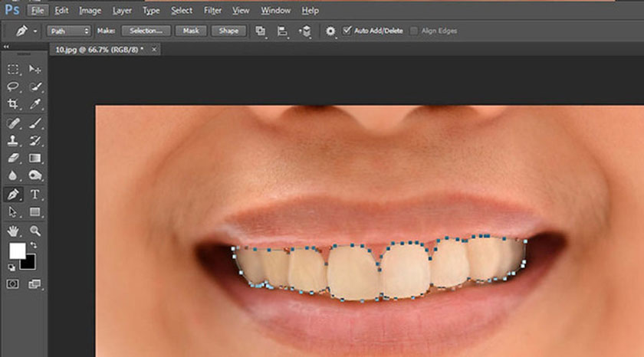Open the File menu
This screenshot has width=644, height=357.
pos(38,11)
